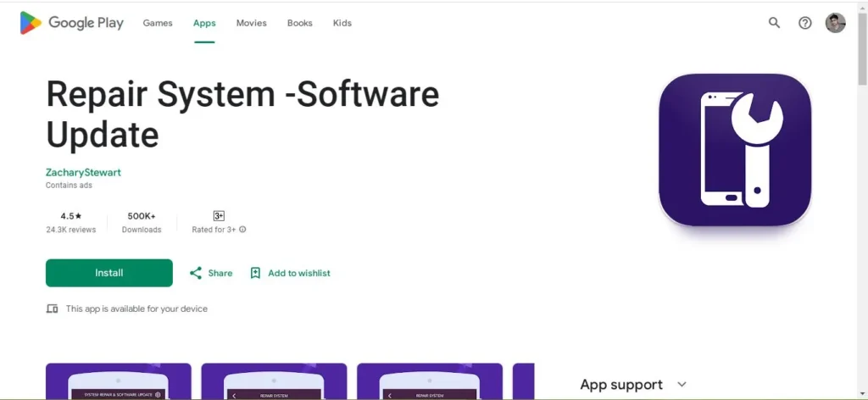
Task: Open developer ZacharyStewart's page
Action: coord(83,172)
